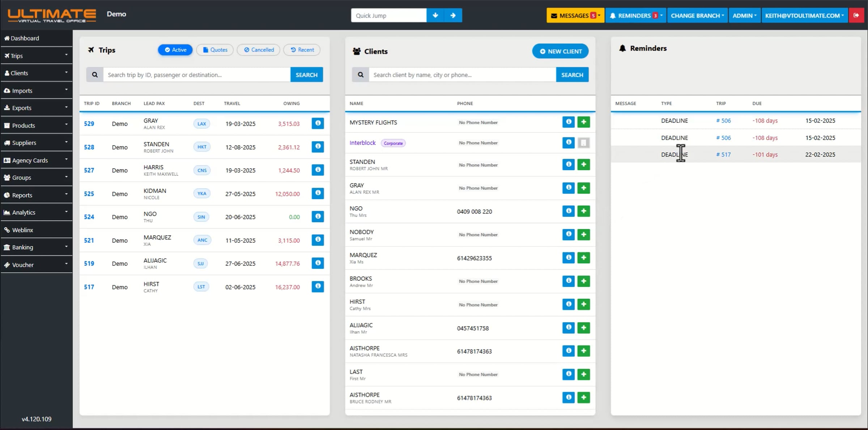Image resolution: width=868 pixels, height=430 pixels.
Task: Show Cancelled trips filter
Action: (x=259, y=50)
